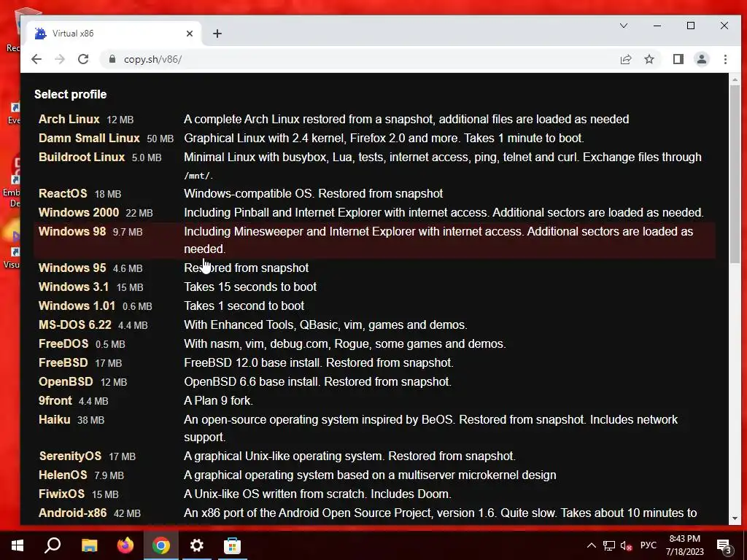Image resolution: width=747 pixels, height=560 pixels.
Task: Change input language РУС
Action: (x=648, y=545)
